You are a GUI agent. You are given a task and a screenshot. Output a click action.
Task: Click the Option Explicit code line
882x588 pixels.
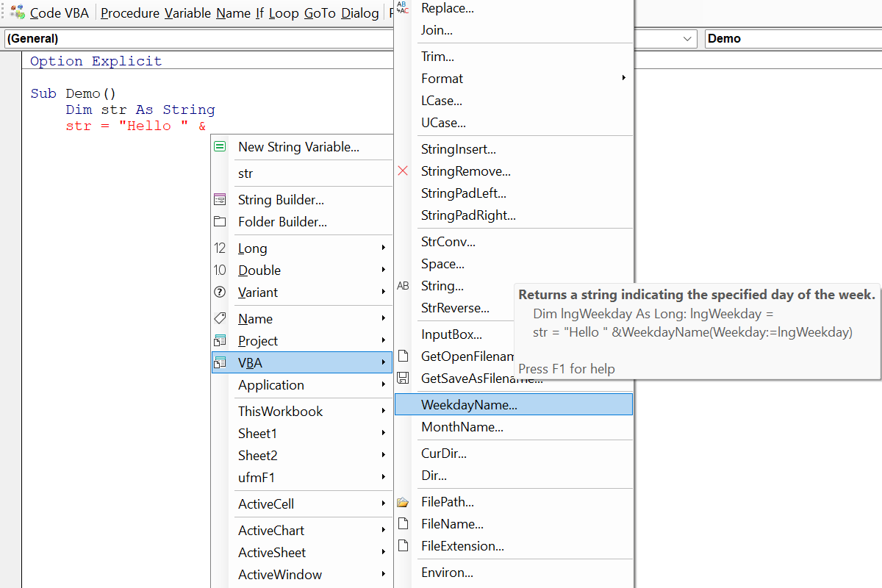coord(96,61)
